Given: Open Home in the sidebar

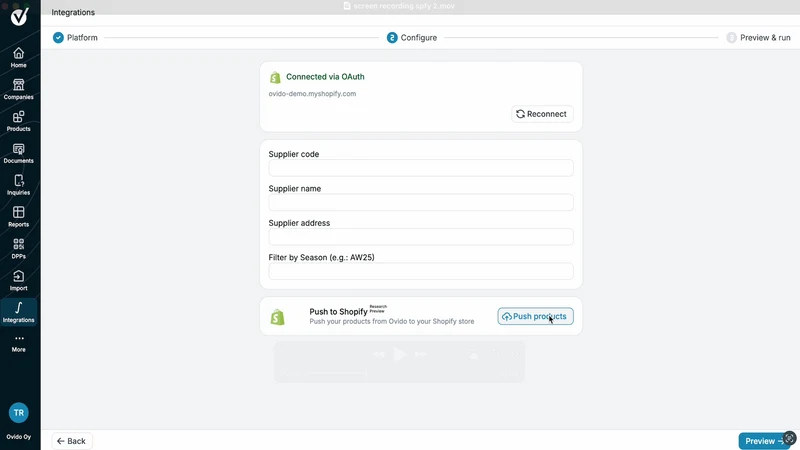Looking at the screenshot, I should 18,58.
